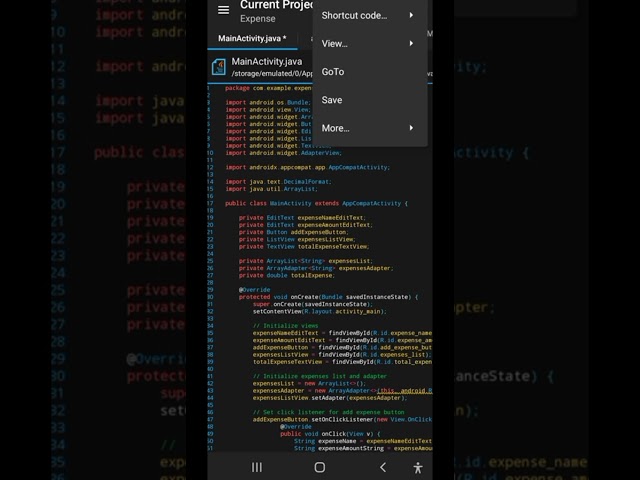Tap the Expense project subtitle
The width and height of the screenshot is (640, 480).
(x=258, y=18)
